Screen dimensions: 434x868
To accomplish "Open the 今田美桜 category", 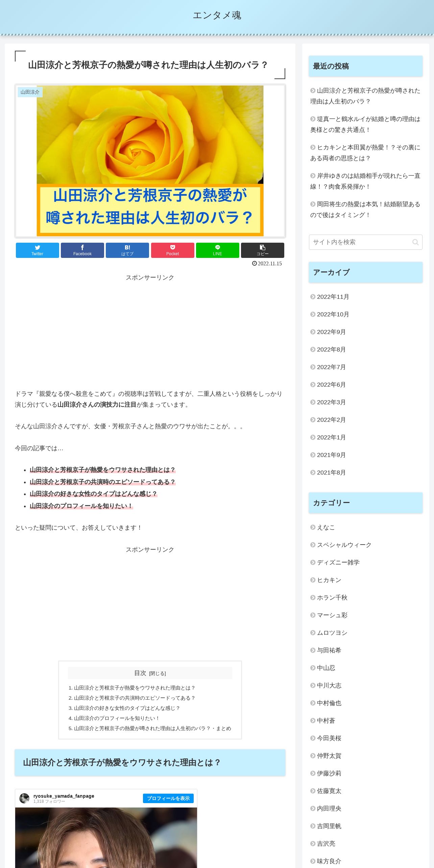I will click(329, 738).
